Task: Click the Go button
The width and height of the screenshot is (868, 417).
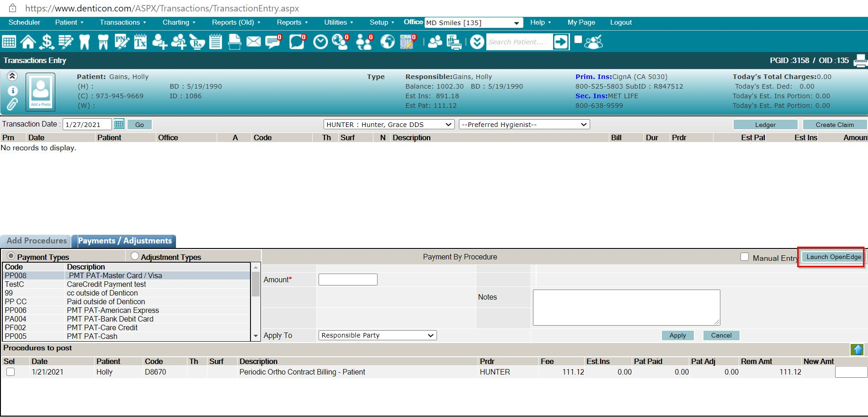Action: (139, 125)
